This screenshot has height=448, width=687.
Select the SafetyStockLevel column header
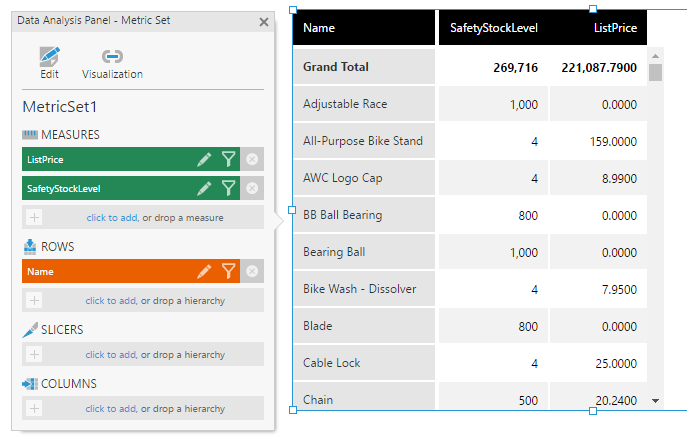(494, 28)
